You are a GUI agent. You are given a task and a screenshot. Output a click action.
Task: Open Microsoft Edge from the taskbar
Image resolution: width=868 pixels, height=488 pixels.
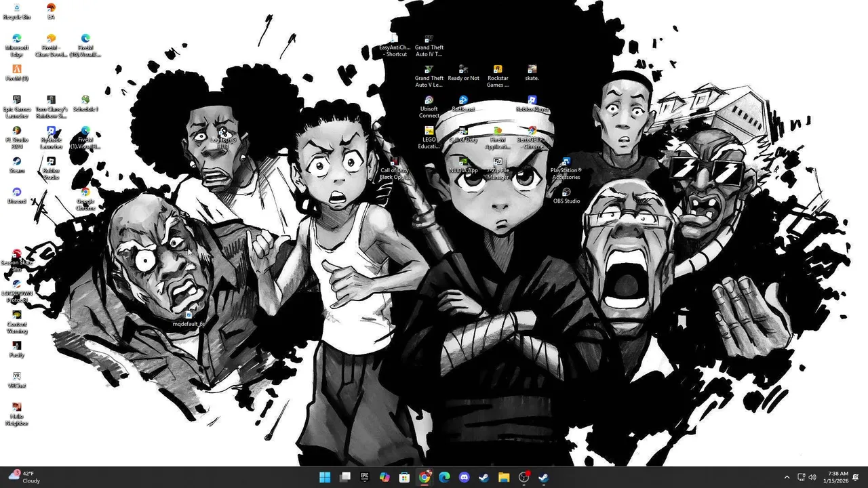pos(444,477)
